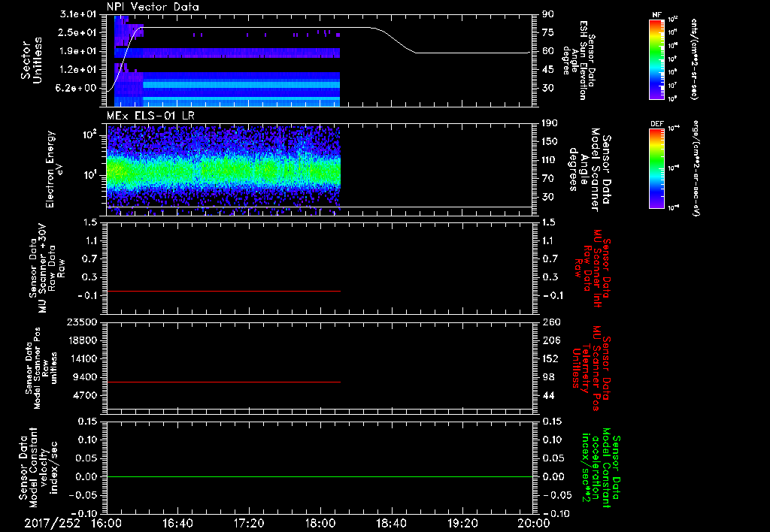The height and width of the screenshot is (532, 770).
Task: Click the red line in Scanner Pos panel
Action: click(223, 382)
